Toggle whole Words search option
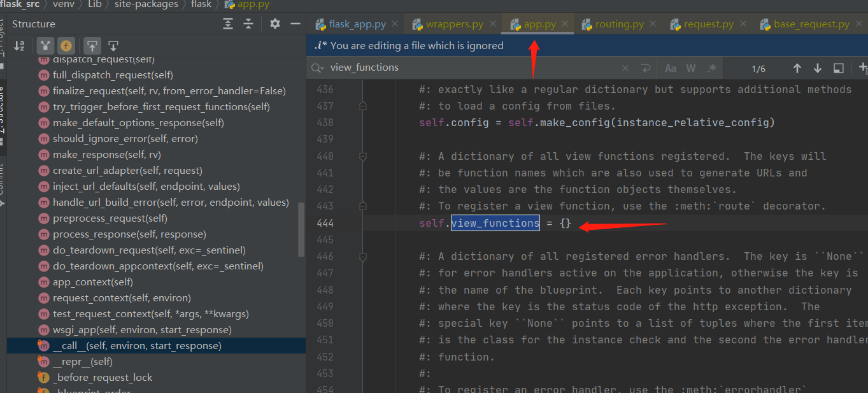This screenshot has width=868, height=393. pyautogui.click(x=691, y=68)
